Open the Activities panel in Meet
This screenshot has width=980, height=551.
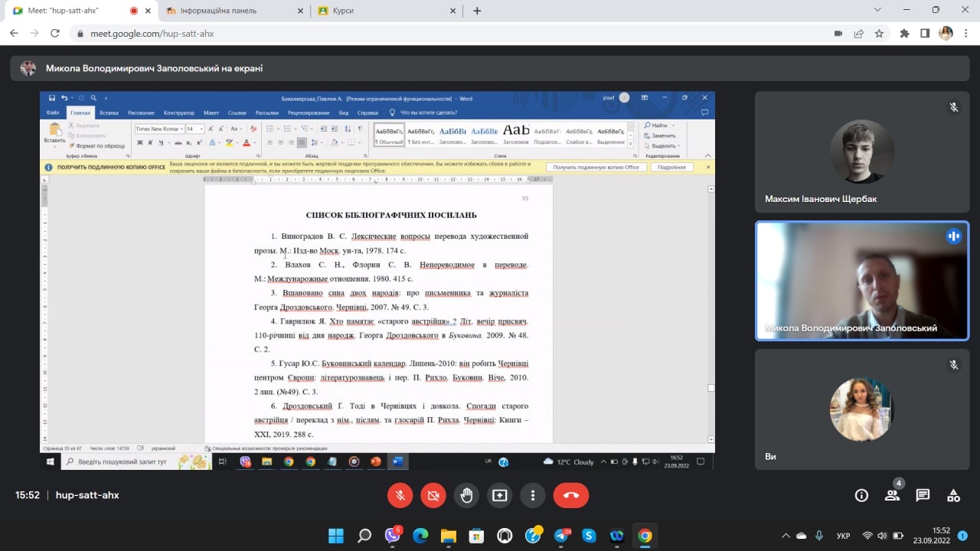click(x=953, y=495)
